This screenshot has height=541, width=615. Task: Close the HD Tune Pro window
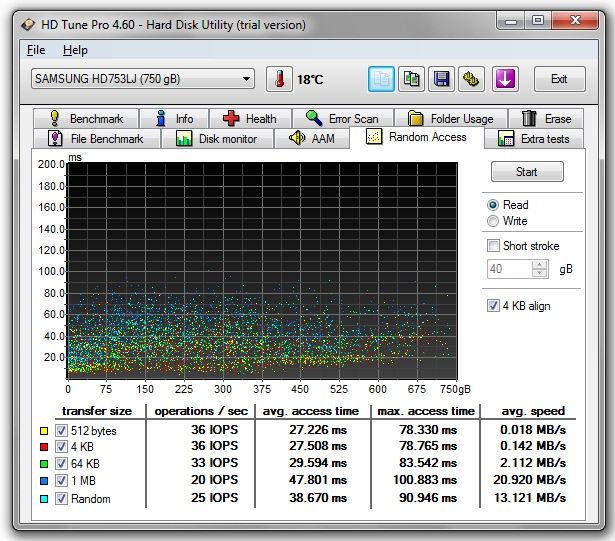(575, 20)
